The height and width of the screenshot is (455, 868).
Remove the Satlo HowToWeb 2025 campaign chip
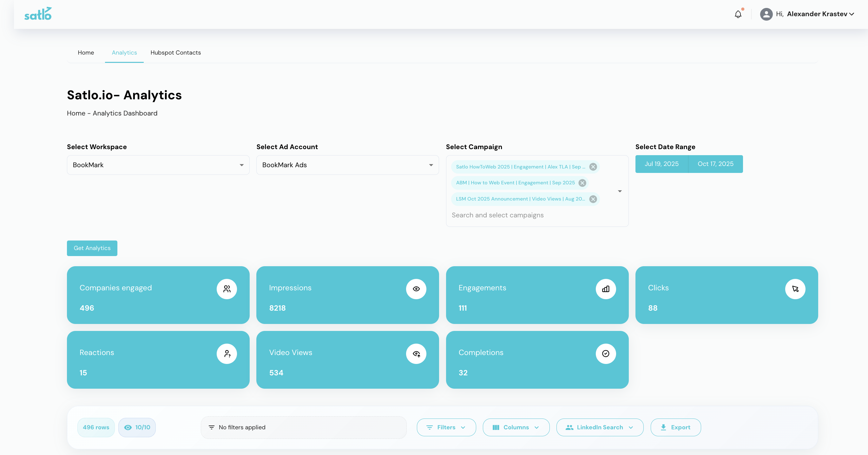(x=593, y=167)
